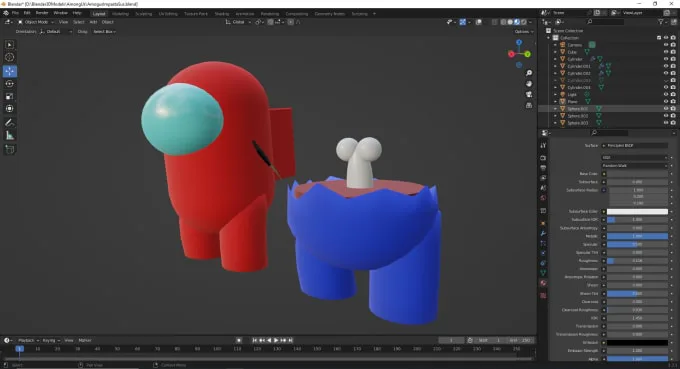Image resolution: width=680 pixels, height=369 pixels.
Task: Hide the Light object in outliner
Action: tap(666, 95)
